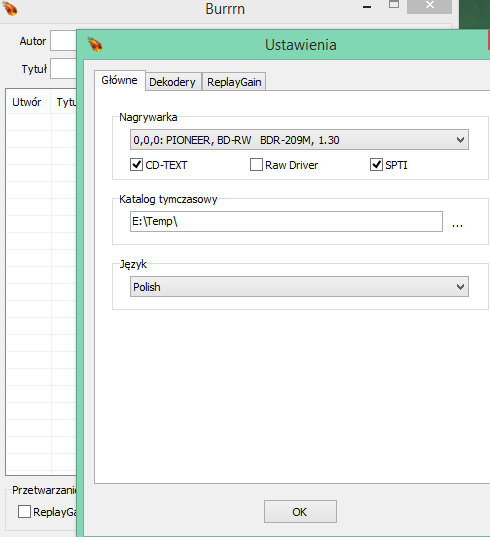
Task: Close the Burrrn main window
Action: [429, 5]
